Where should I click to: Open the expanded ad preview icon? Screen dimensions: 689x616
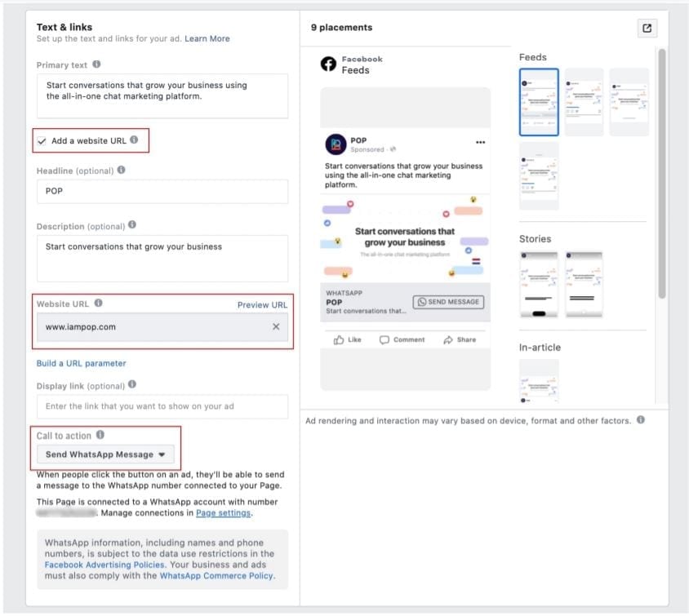pos(647,28)
